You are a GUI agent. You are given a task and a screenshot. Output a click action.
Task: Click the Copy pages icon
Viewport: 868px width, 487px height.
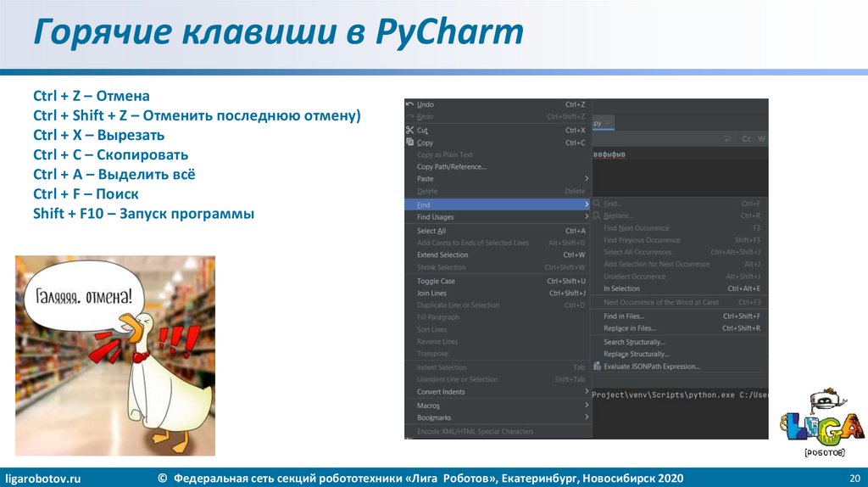[x=409, y=143]
